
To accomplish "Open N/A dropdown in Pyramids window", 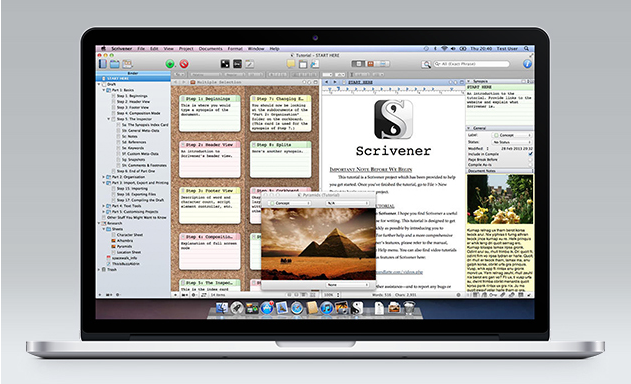I will click(x=348, y=203).
